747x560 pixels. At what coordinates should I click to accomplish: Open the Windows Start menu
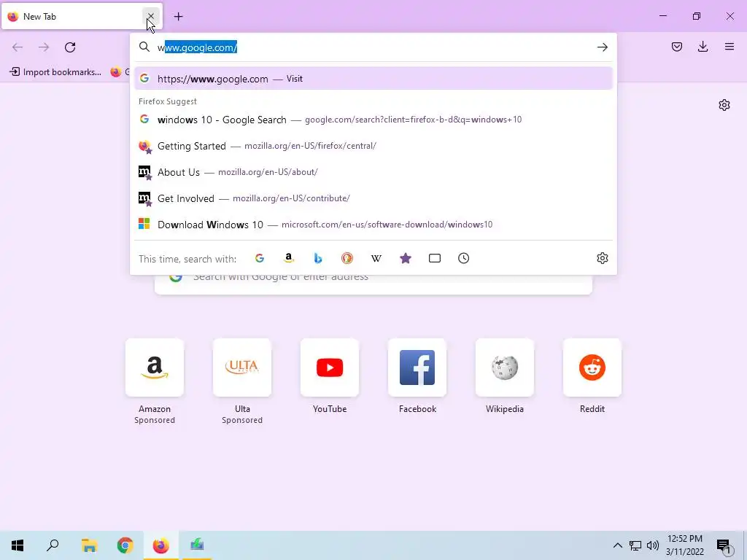[x=18, y=545]
